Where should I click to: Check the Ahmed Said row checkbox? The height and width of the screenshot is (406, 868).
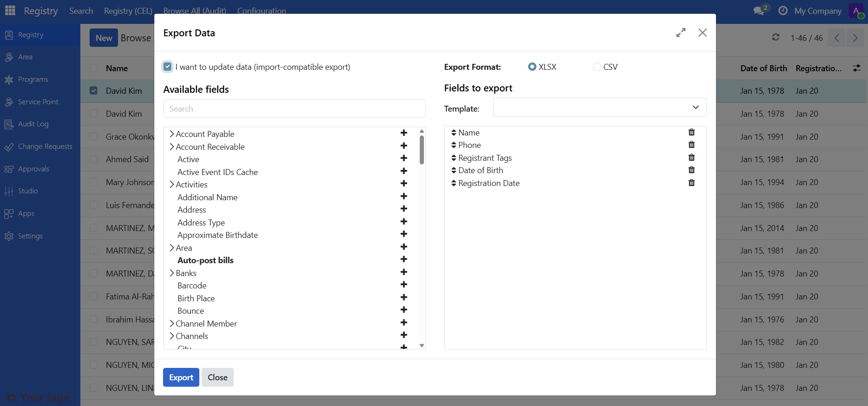pos(94,159)
